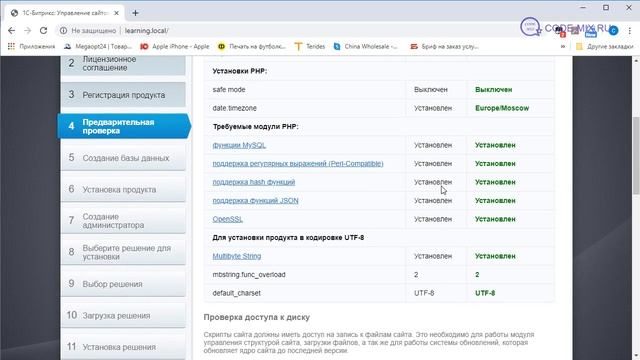Image resolution: width=640 pixels, height=360 pixels.
Task: Select step 3 Product registration
Action: (x=123, y=95)
